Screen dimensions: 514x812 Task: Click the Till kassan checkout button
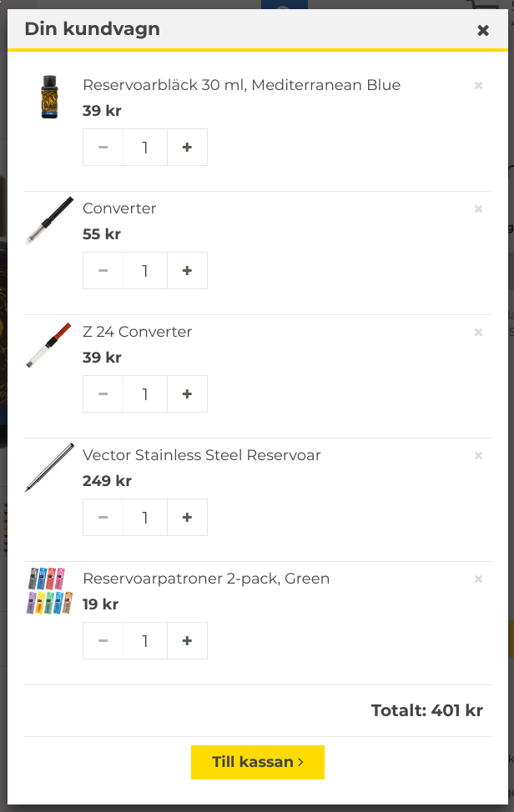tap(257, 762)
